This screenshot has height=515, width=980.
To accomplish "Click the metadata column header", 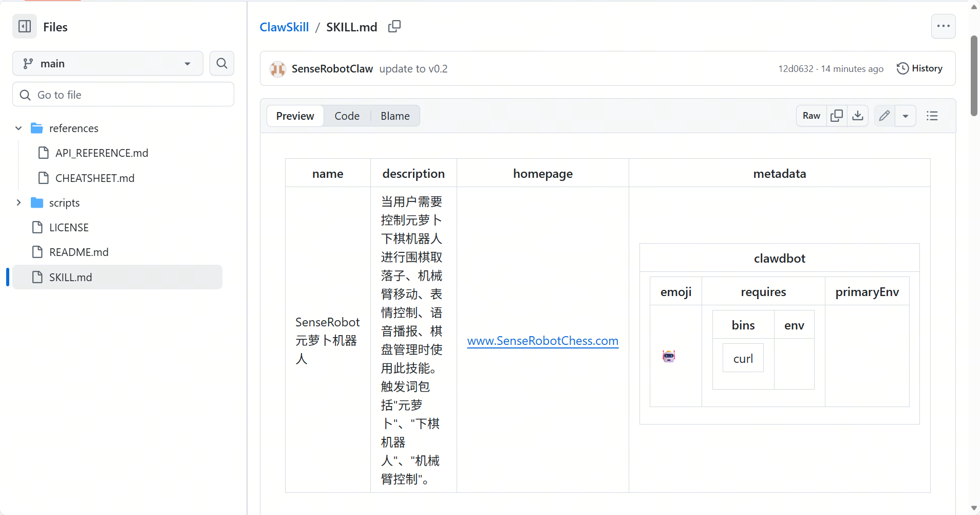I will (x=780, y=173).
